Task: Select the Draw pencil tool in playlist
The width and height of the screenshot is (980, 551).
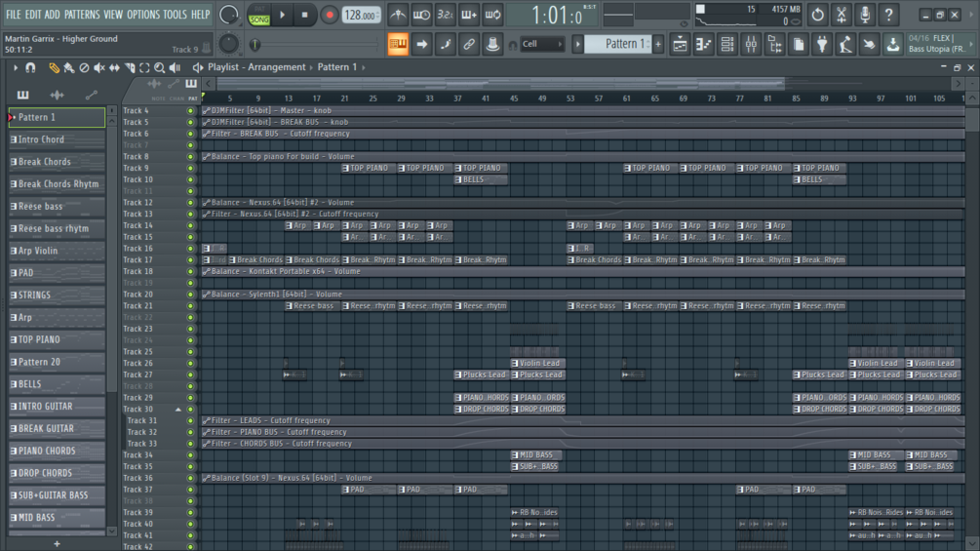Action: [x=54, y=67]
